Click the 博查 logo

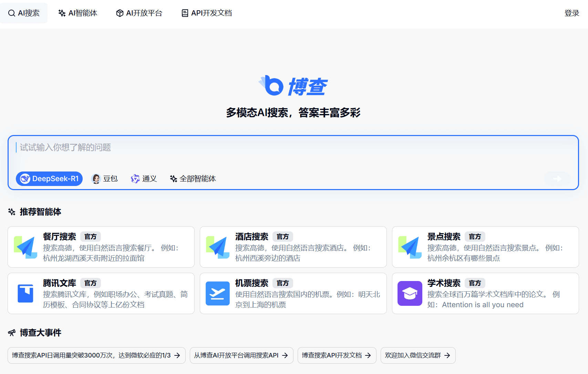point(293,85)
